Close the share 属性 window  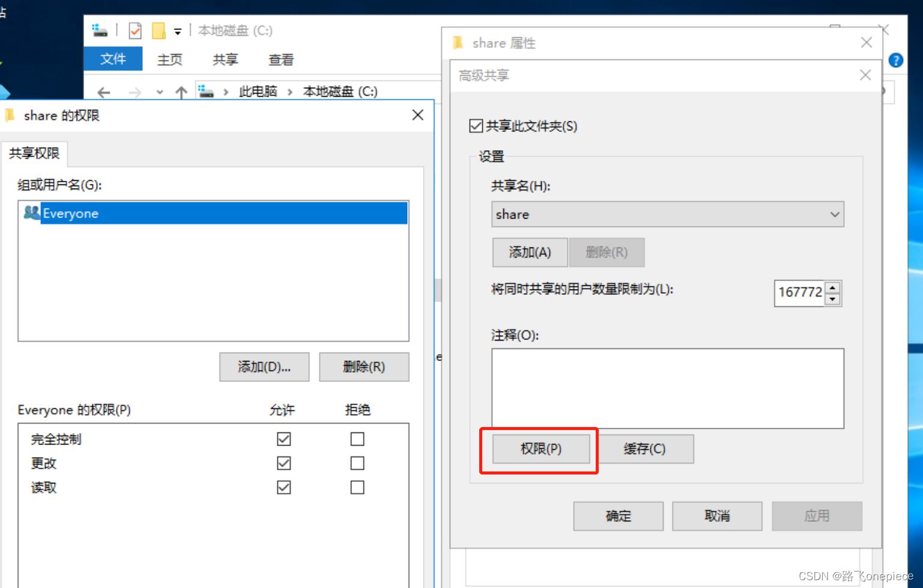[866, 43]
